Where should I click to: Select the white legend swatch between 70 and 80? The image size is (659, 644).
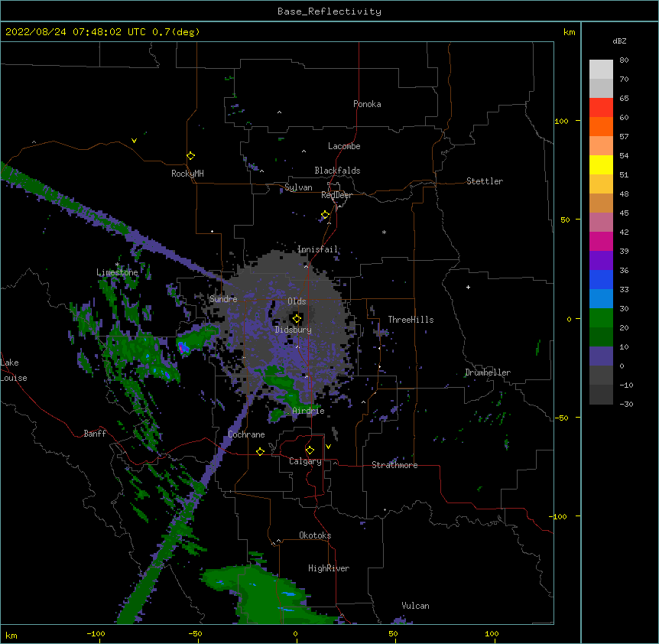[x=601, y=70]
